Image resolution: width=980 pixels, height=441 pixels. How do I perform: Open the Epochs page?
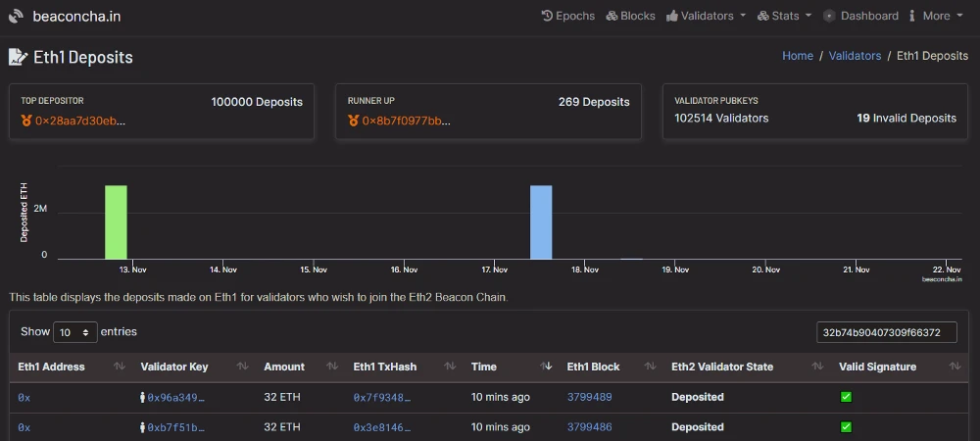point(568,17)
